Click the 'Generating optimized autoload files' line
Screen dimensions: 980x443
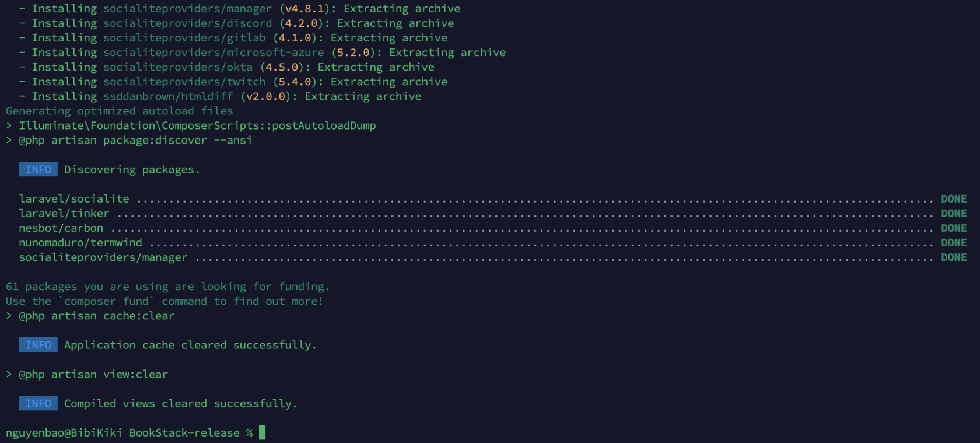click(x=119, y=111)
